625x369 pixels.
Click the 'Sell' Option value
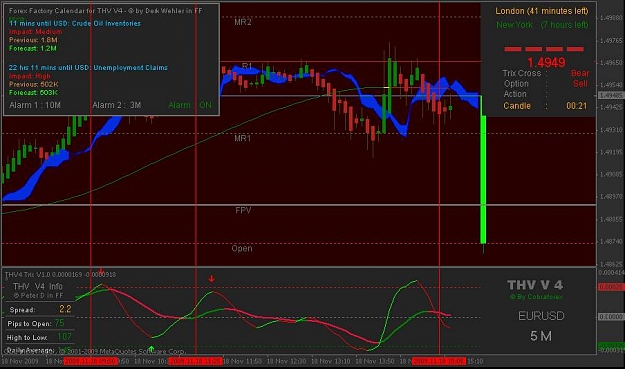580,84
